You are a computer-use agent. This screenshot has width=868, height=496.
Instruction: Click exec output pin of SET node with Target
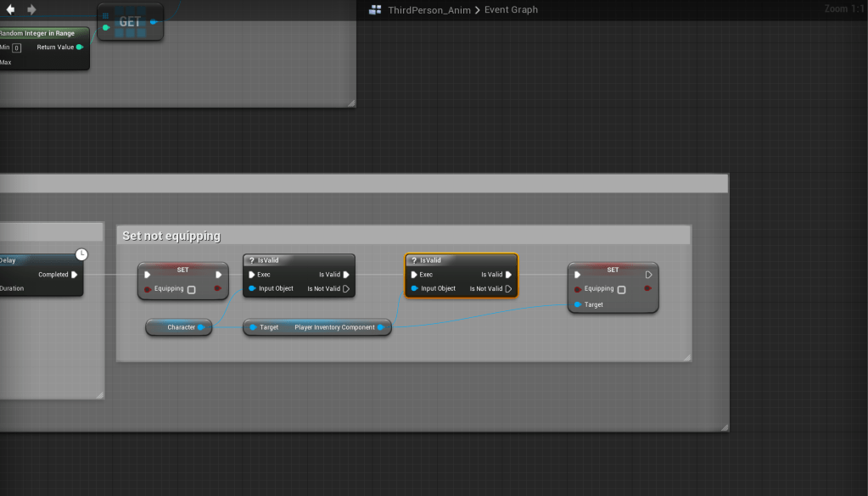649,274
